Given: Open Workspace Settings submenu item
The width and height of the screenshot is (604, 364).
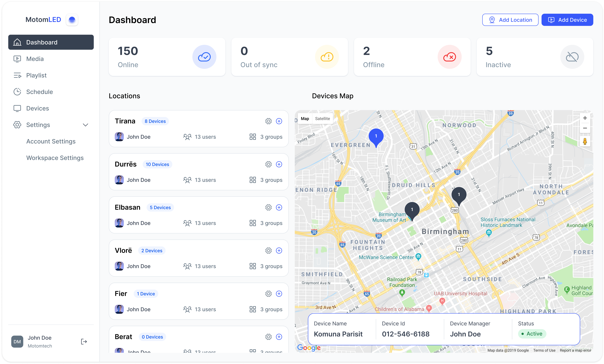Looking at the screenshot, I should tap(55, 158).
